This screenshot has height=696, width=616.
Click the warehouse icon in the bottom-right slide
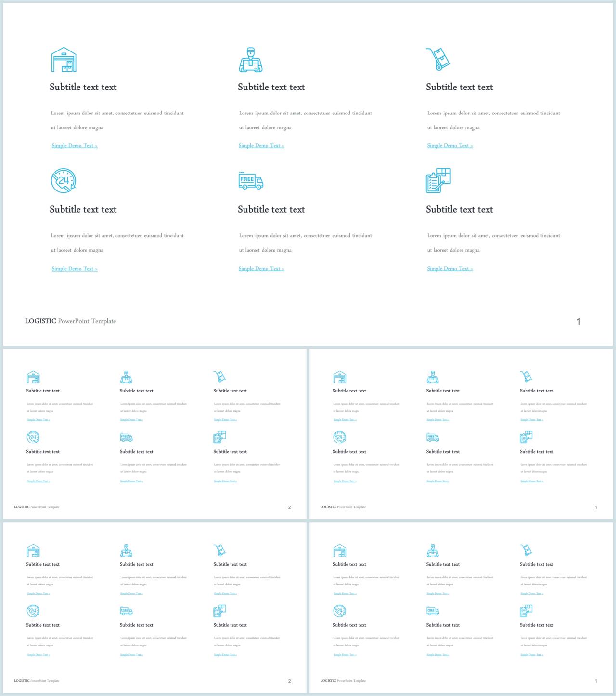pyautogui.click(x=340, y=551)
